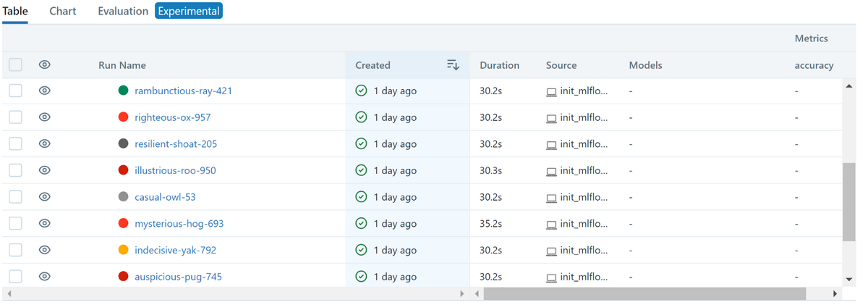
Task: Click the Experimental badge
Action: click(x=189, y=12)
